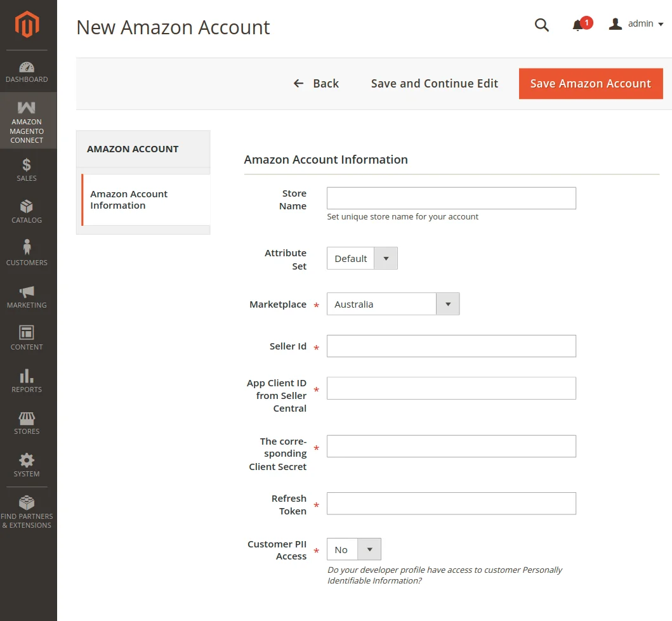672x621 pixels.
Task: Open the Attribute Set dropdown
Action: [x=362, y=258]
